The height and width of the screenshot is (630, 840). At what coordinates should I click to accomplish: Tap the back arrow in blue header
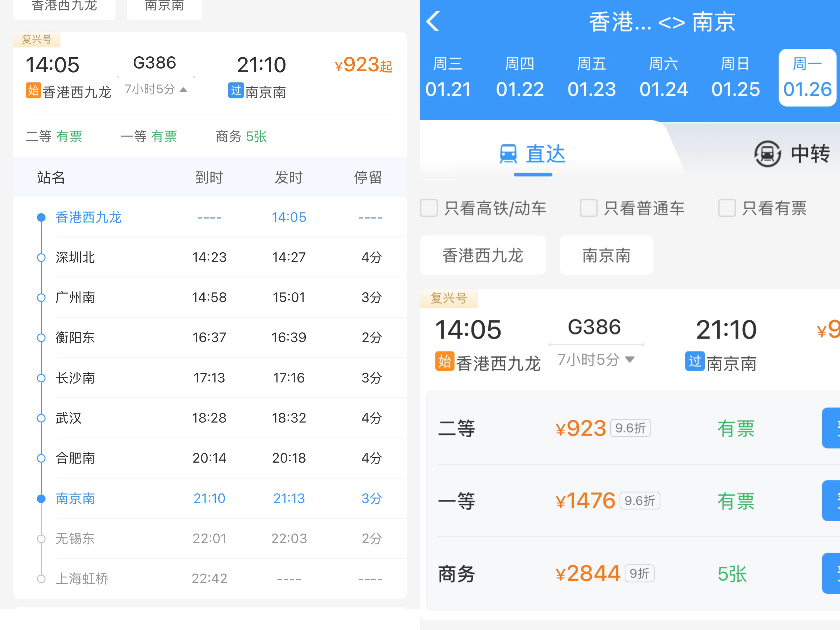(433, 21)
